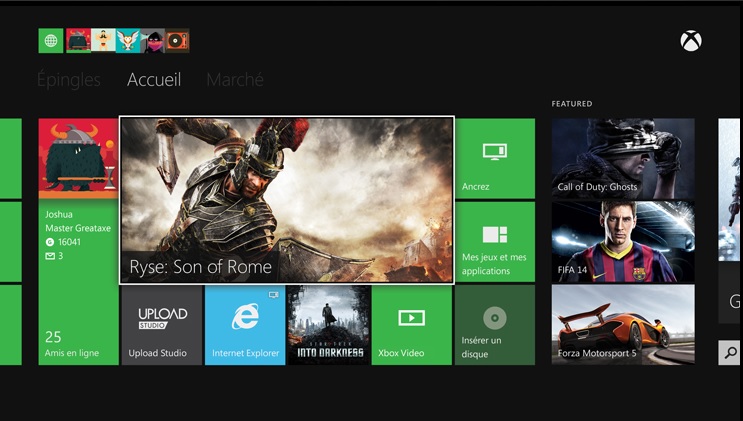Click the Insérer un disque tile
The height and width of the screenshot is (421, 743).
(x=495, y=325)
